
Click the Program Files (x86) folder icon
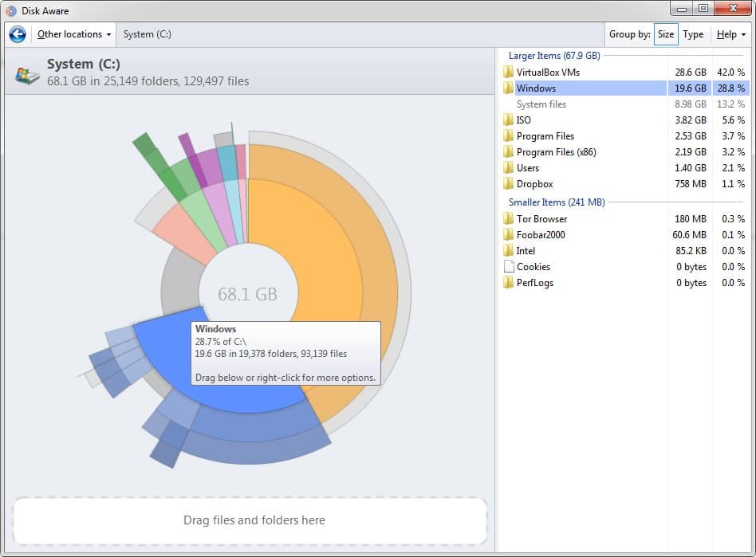[508, 151]
